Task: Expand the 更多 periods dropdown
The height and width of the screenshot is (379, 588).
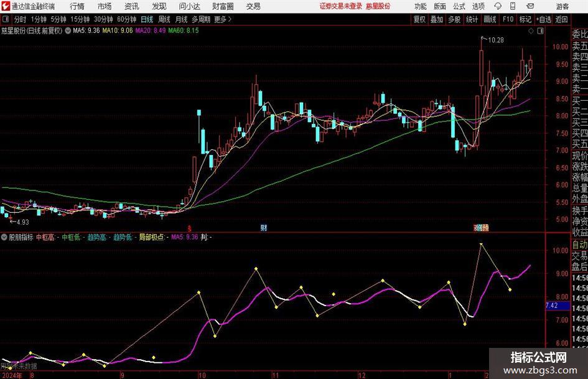Action: pyautogui.click(x=223, y=19)
